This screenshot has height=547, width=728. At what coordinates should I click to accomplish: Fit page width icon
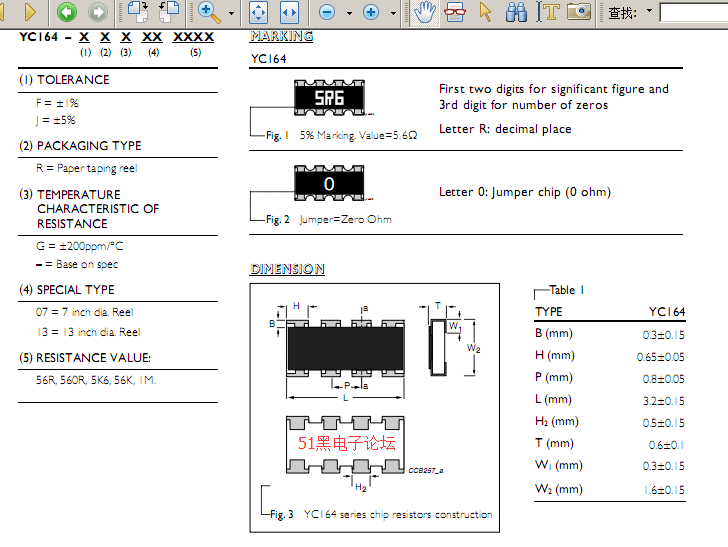pyautogui.click(x=289, y=13)
